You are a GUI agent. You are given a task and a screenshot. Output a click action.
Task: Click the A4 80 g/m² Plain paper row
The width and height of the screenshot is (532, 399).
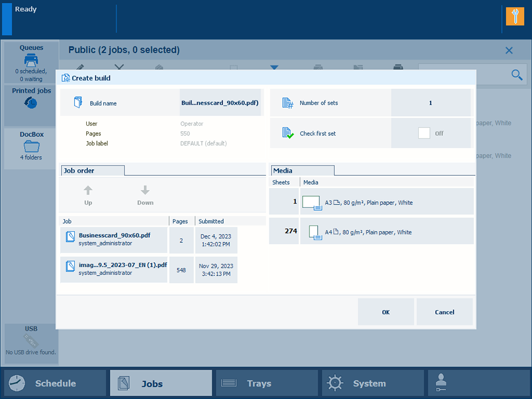coord(371,232)
